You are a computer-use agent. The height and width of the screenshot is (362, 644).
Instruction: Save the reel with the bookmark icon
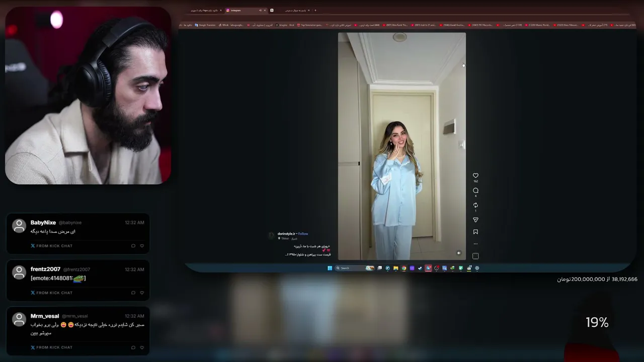[475, 232]
